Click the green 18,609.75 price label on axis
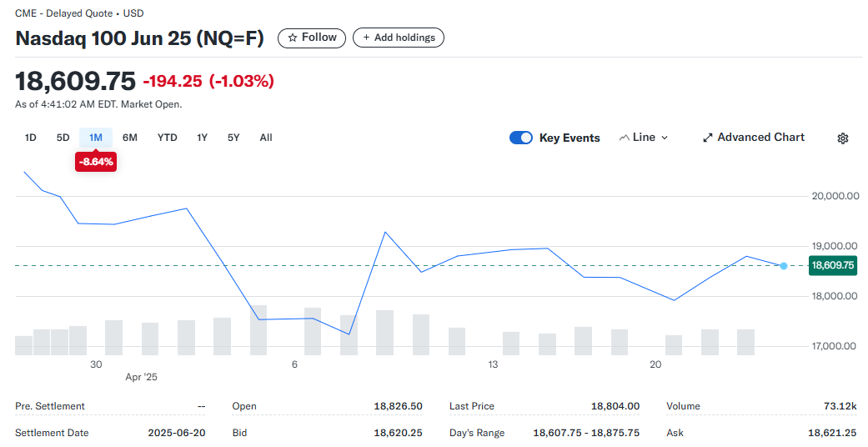The width and height of the screenshot is (868, 447). [x=833, y=265]
